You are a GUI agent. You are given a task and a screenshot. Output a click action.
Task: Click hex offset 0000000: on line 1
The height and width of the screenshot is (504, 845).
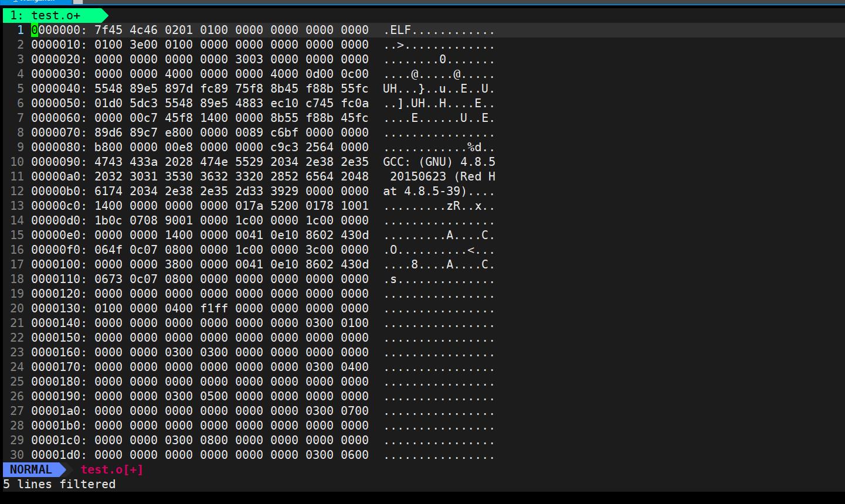coord(59,30)
